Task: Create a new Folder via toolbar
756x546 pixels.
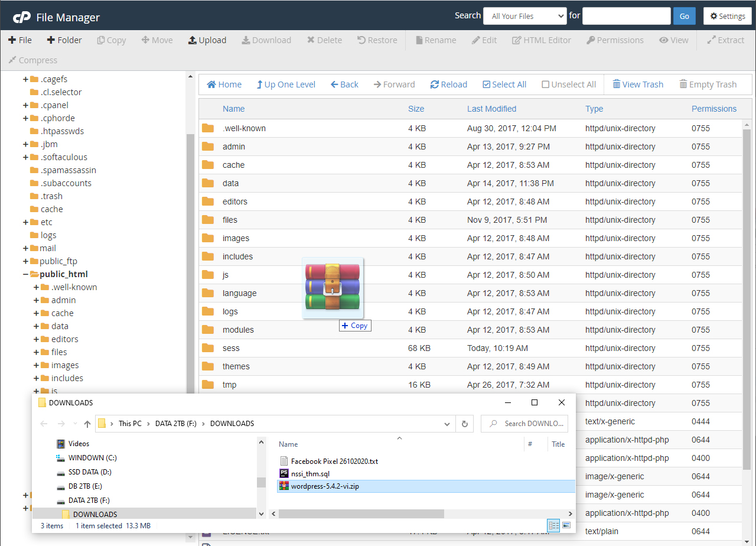Action: (64, 40)
